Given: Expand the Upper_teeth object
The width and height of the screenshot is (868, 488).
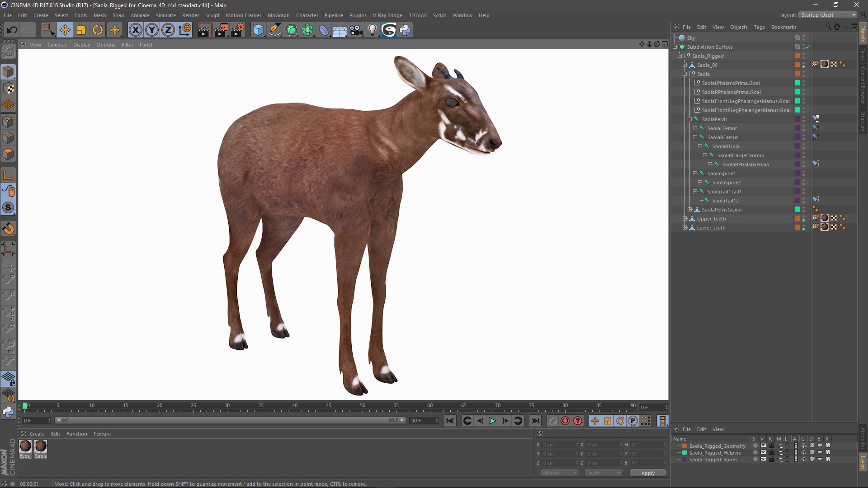Looking at the screenshot, I should point(684,219).
